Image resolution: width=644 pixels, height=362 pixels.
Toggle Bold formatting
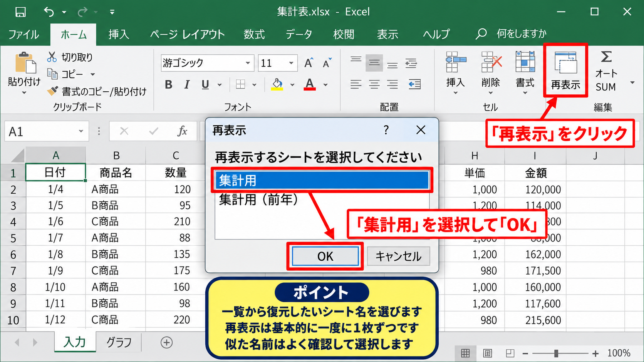168,85
